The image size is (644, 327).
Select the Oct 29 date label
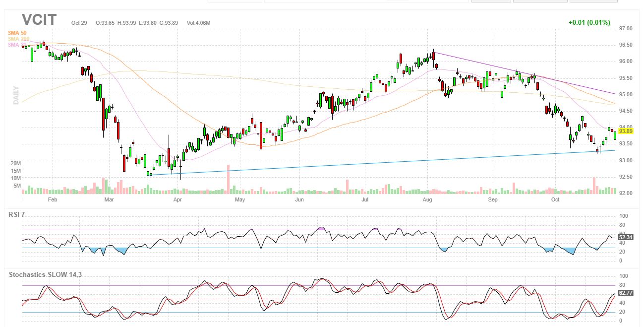click(x=79, y=23)
